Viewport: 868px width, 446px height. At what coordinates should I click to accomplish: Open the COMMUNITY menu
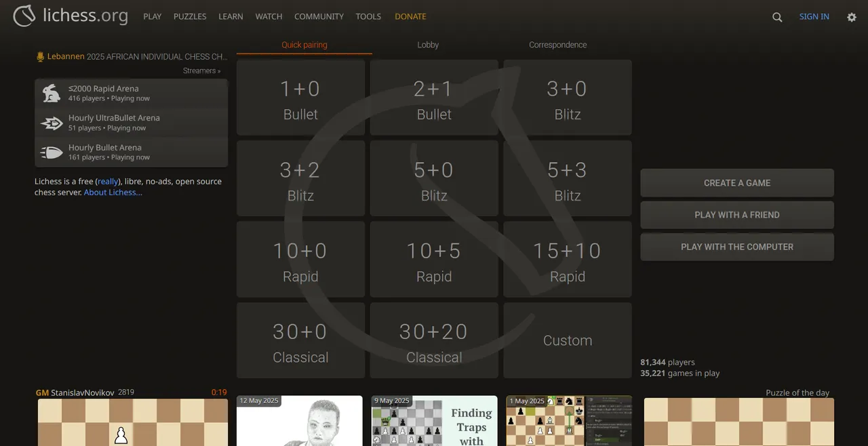pos(319,16)
